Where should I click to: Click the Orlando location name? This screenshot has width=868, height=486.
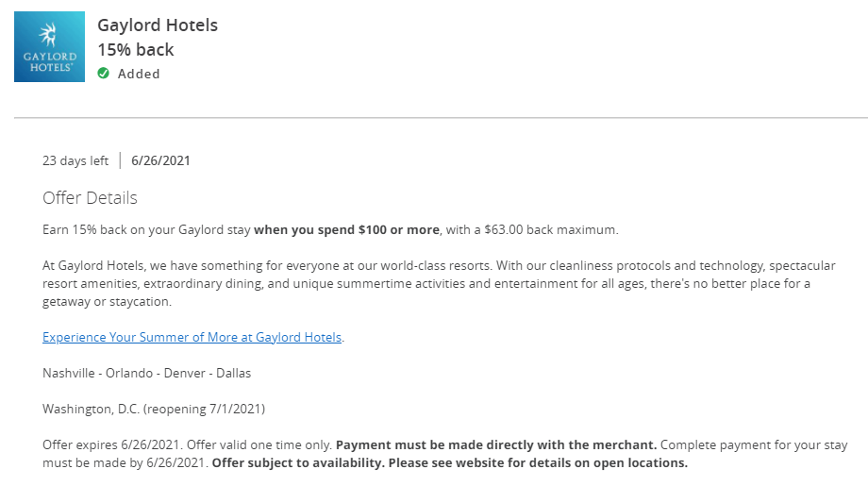(x=129, y=373)
